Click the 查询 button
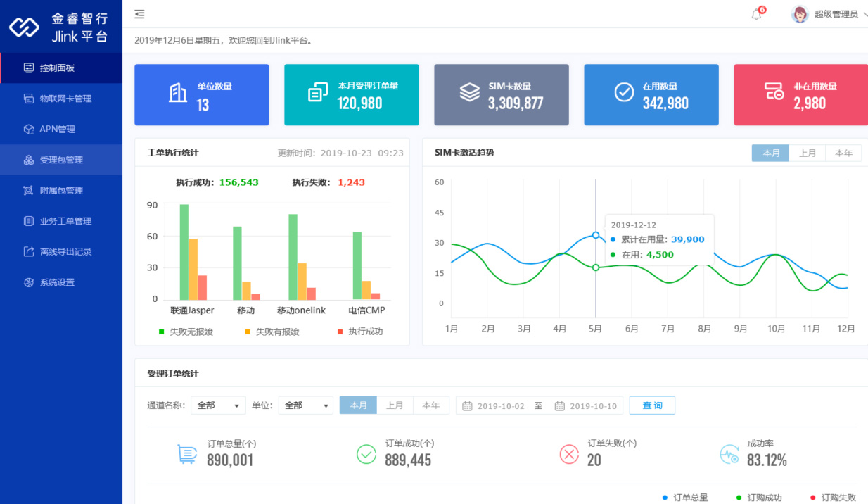The width and height of the screenshot is (868, 504). point(652,405)
